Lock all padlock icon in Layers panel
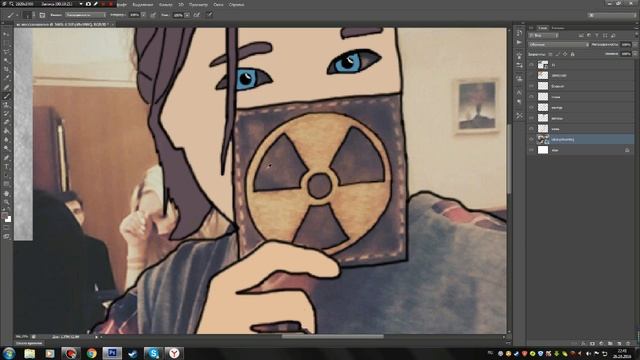640x360 pixels. point(573,54)
